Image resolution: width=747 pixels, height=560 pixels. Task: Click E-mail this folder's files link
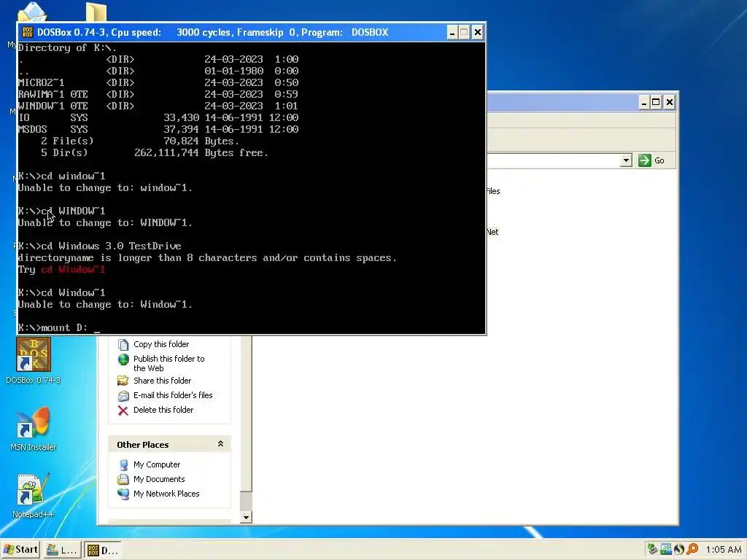point(173,395)
